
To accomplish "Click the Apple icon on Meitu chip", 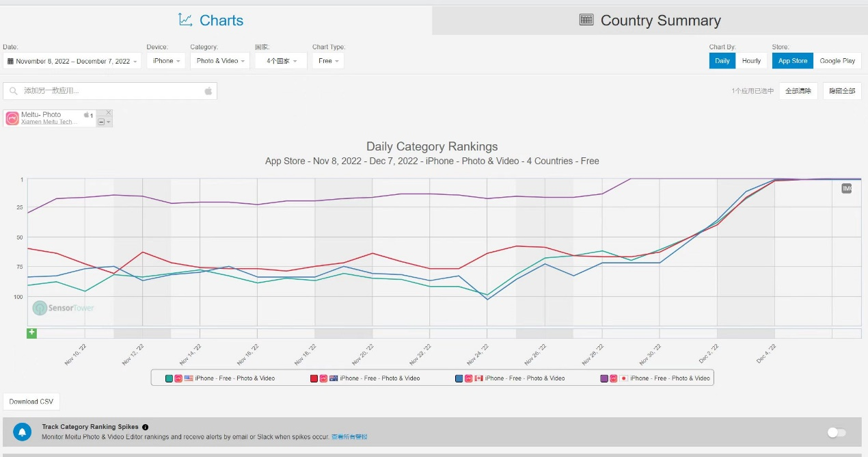I will [87, 115].
